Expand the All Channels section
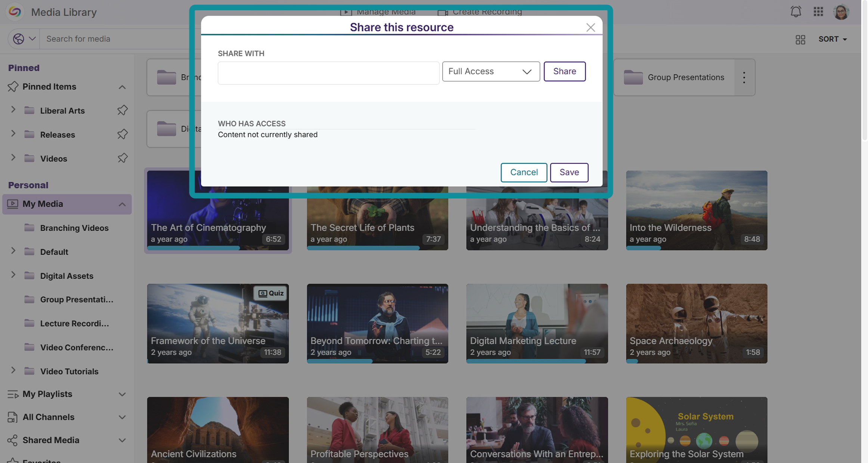The image size is (868, 463). tap(122, 417)
